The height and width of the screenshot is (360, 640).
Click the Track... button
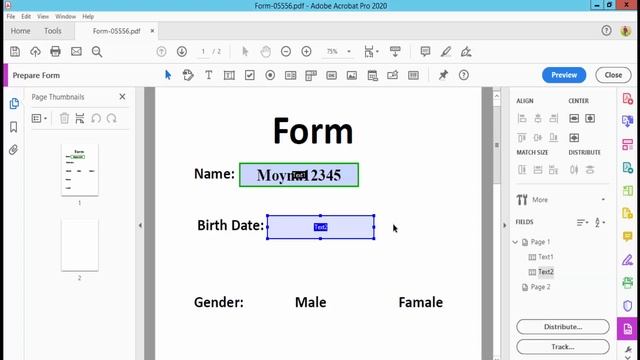pos(563,347)
